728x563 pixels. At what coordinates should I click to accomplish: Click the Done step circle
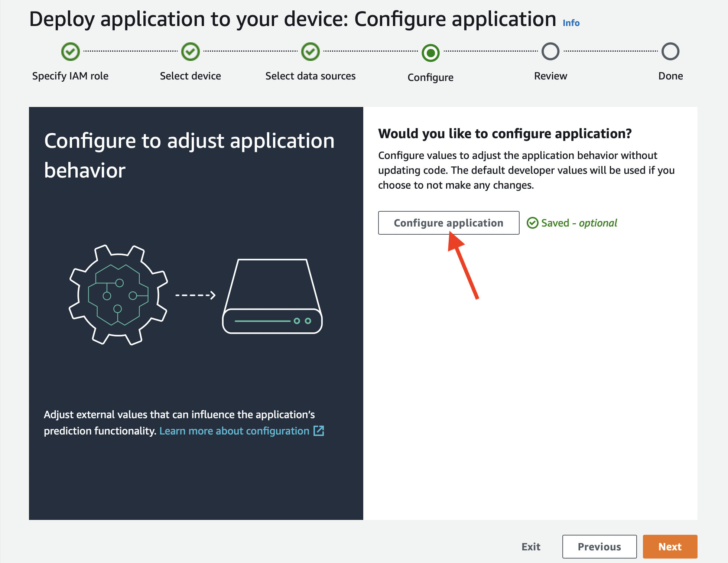[x=670, y=52]
